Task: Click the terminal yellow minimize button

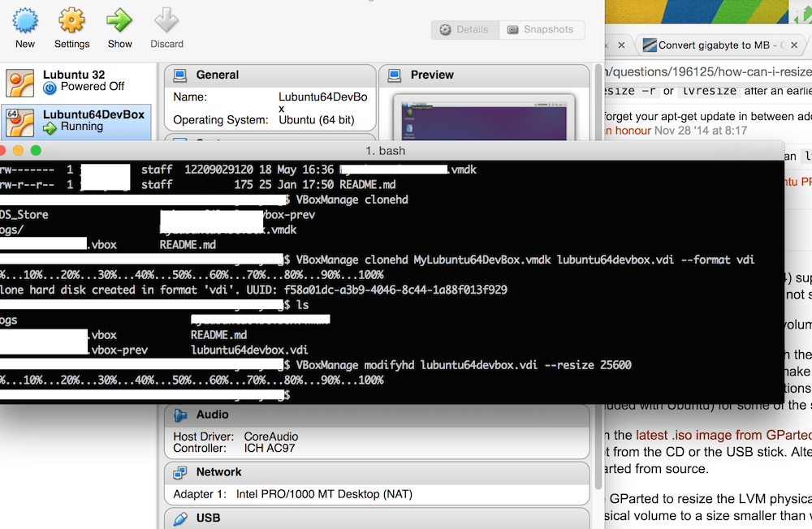Action: 18,151
